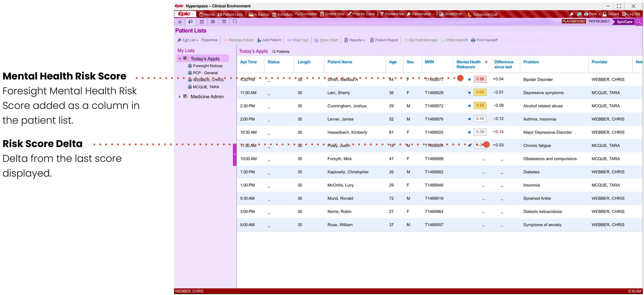Screen dimensions: 644x295
Task: Open the Mental Heath Riskscore sort arrow
Action: click(x=486, y=62)
